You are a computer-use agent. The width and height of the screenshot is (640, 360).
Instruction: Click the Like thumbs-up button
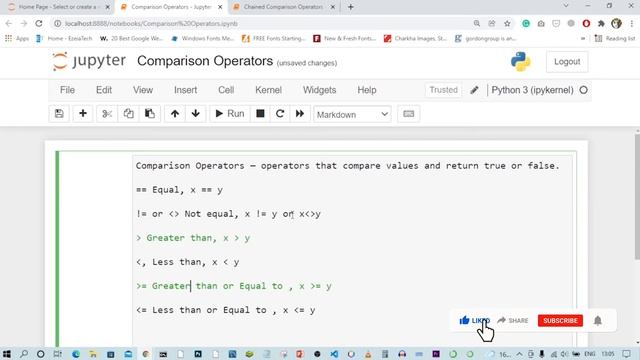point(474,320)
